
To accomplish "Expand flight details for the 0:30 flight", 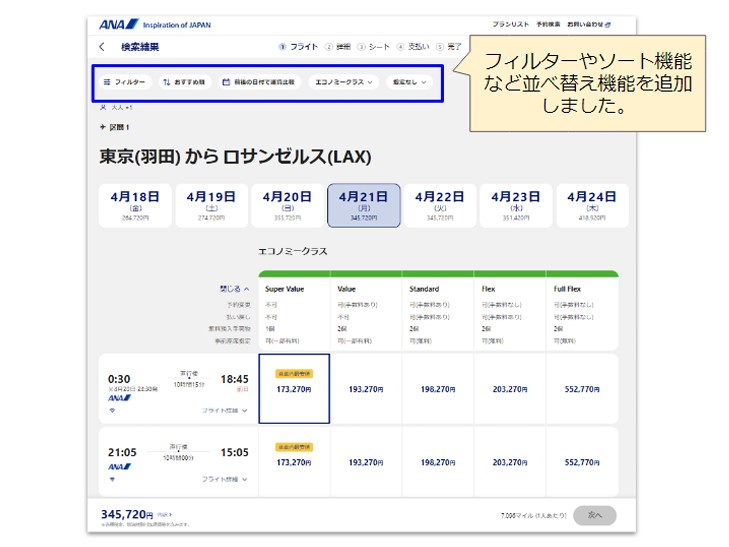I will click(225, 410).
